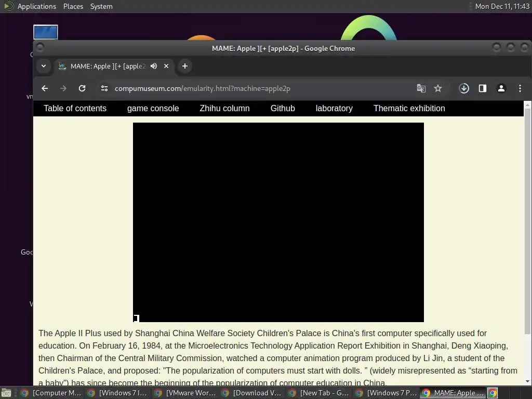Screen dimensions: 532x399
Task: Visit the Zhihu column link
Action: click(224, 108)
